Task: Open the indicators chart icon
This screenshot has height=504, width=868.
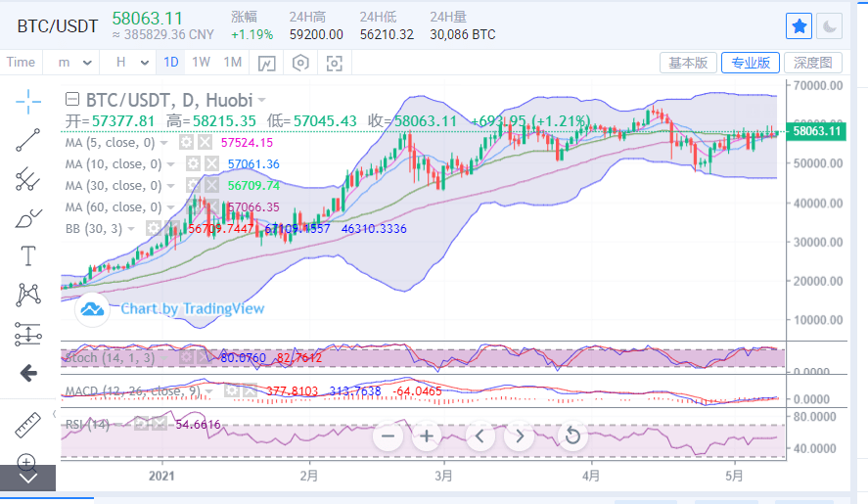Action: click(x=267, y=64)
